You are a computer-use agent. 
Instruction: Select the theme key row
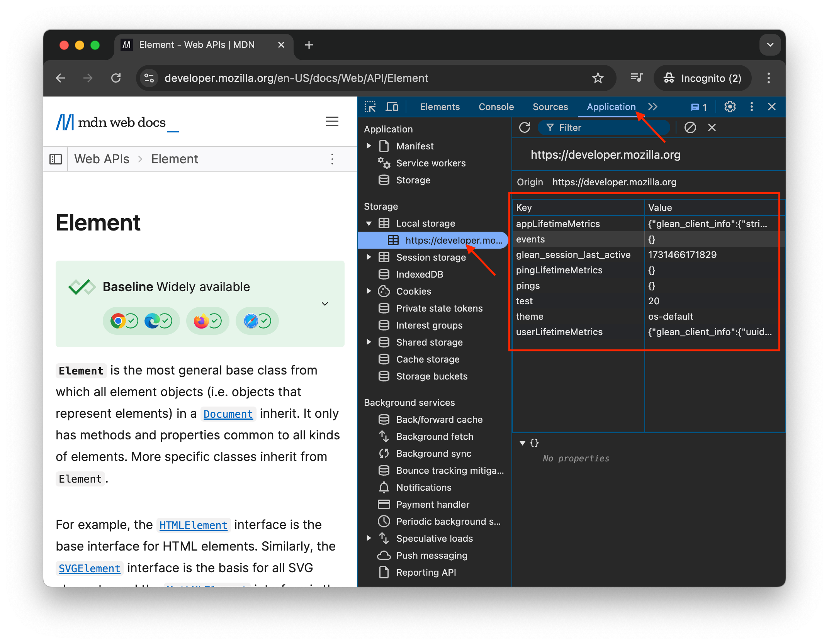coord(648,316)
